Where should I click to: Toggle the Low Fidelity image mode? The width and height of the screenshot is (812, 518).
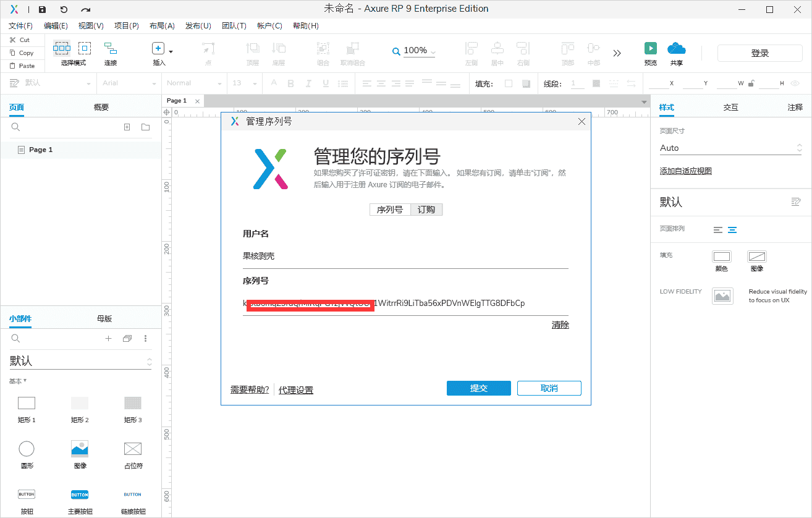click(x=722, y=295)
